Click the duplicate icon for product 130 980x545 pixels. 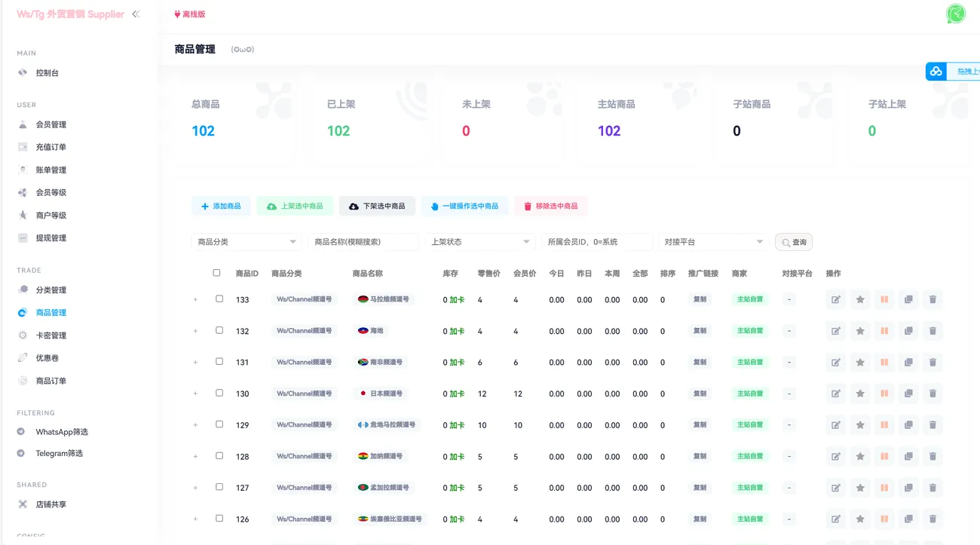[x=908, y=393]
